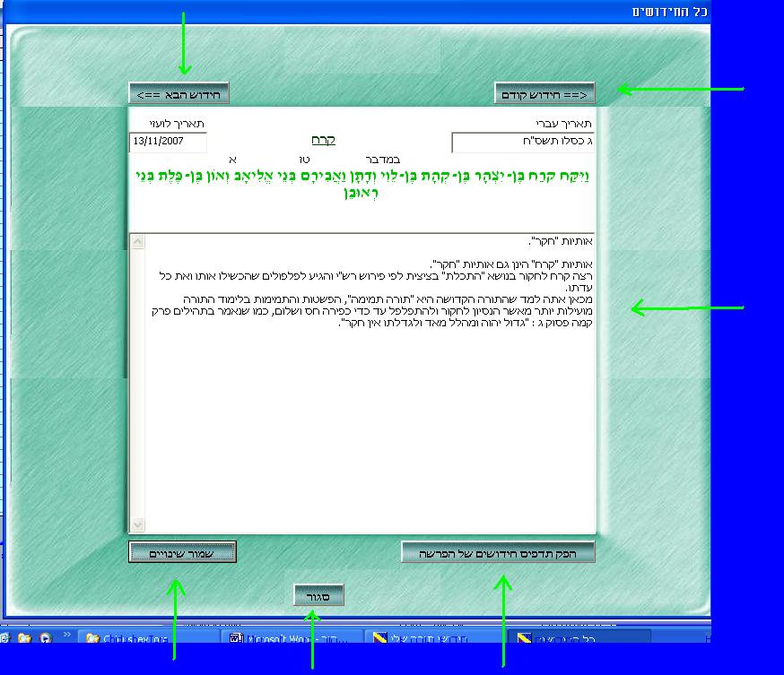Click the 'חידוש קודם' previous button
This screenshot has height=675, width=784.
click(544, 93)
